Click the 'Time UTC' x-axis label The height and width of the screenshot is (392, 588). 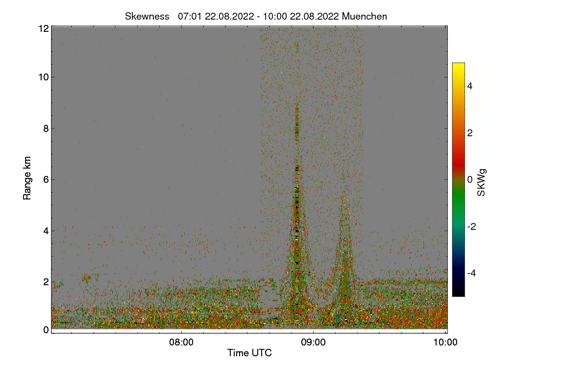click(249, 353)
